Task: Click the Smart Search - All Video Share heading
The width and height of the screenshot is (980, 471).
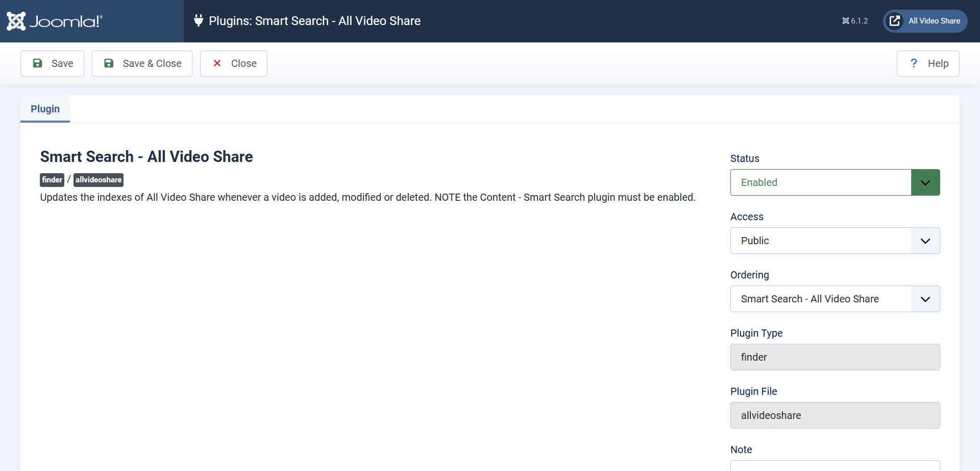Action: tap(146, 156)
